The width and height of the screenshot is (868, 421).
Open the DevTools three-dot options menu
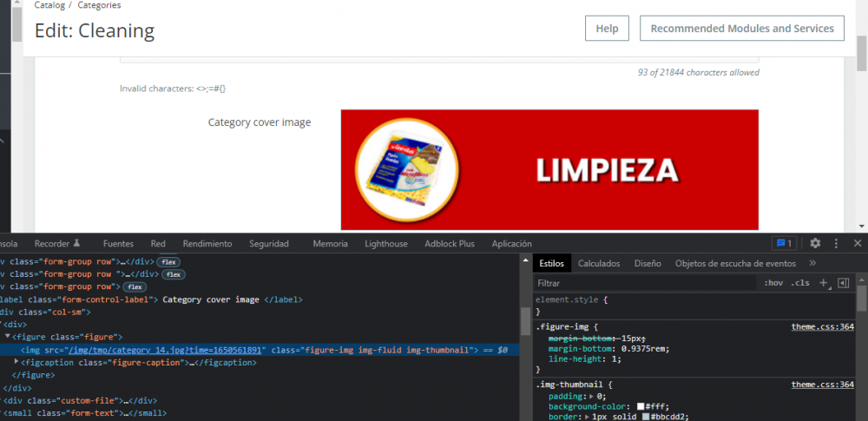pyautogui.click(x=837, y=243)
